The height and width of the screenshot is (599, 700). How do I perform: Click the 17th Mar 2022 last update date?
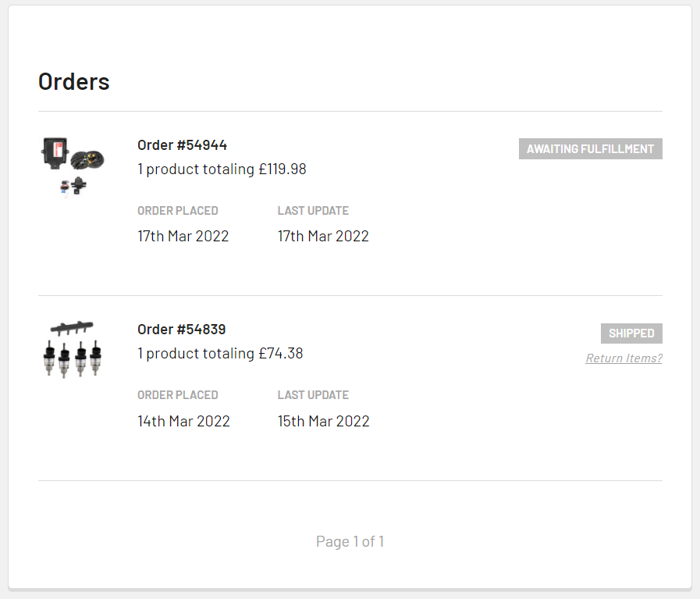(x=323, y=236)
